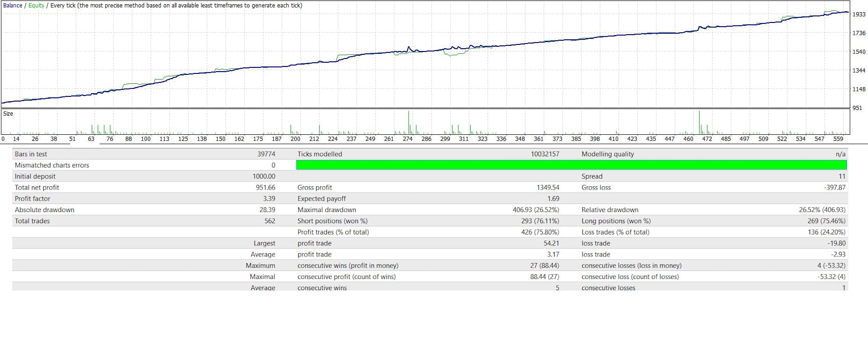Viewport: 868px width, 351px height.
Task: Click the Short positions (won %) label
Action: click(332, 221)
